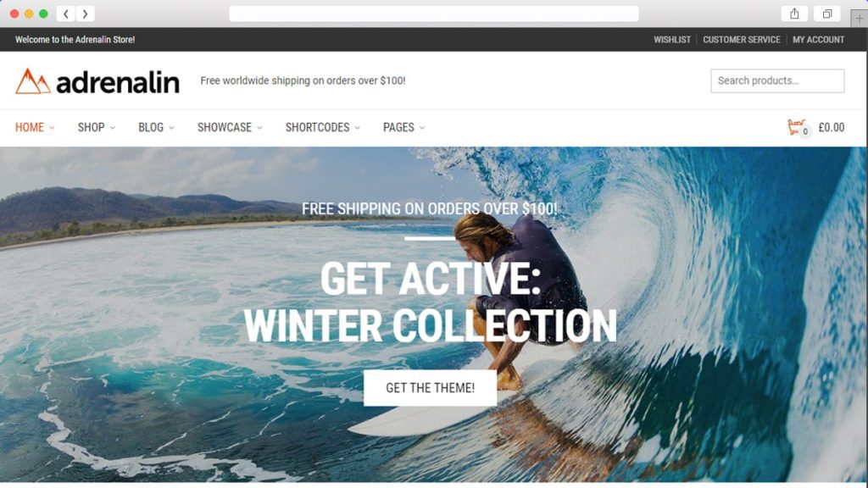Viewport: 868px width, 488px height.
Task: Go to Customer Service page
Action: click(741, 40)
